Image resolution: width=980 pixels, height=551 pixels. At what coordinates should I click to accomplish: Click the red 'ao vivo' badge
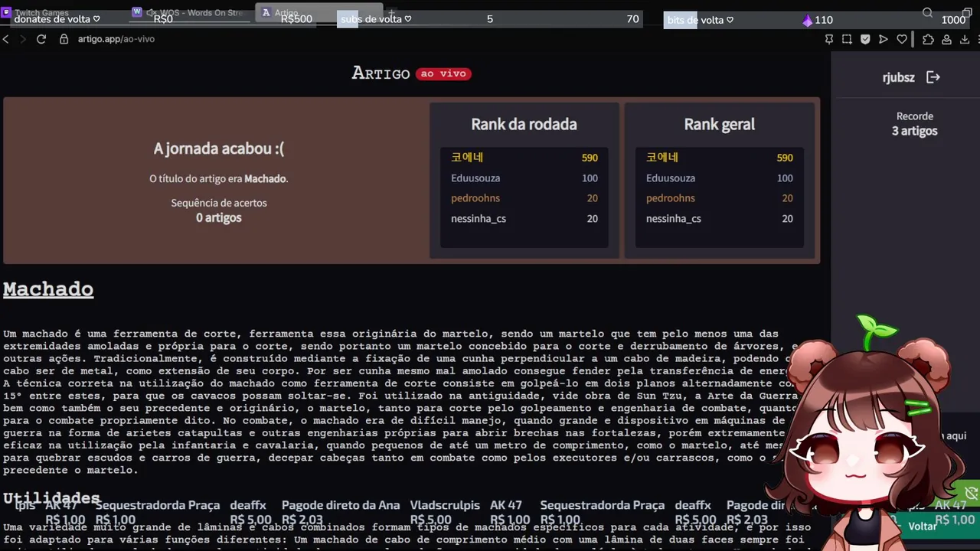click(443, 74)
